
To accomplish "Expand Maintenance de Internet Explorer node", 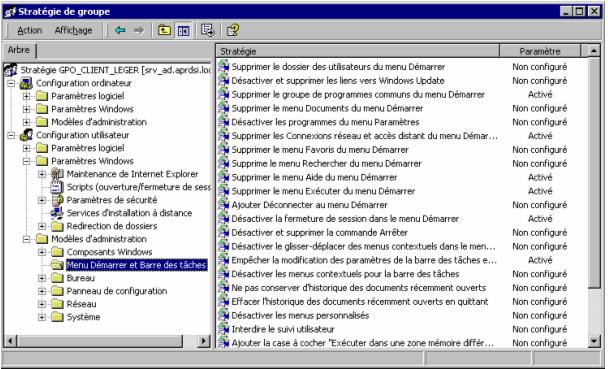I will click(x=42, y=174).
